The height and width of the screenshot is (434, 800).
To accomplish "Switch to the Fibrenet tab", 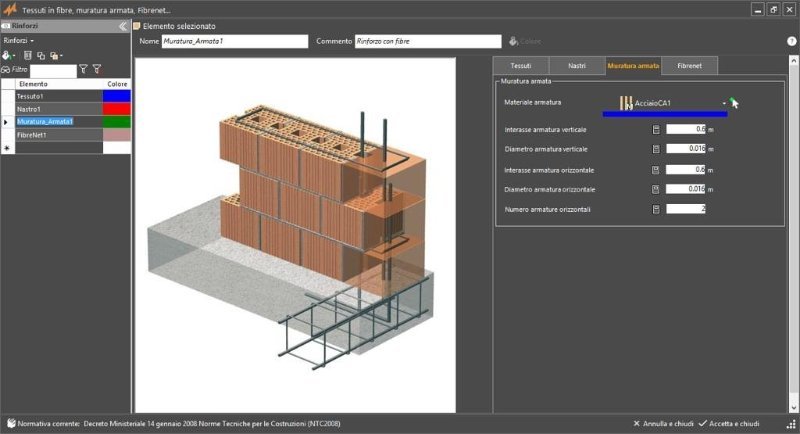I will pos(689,66).
